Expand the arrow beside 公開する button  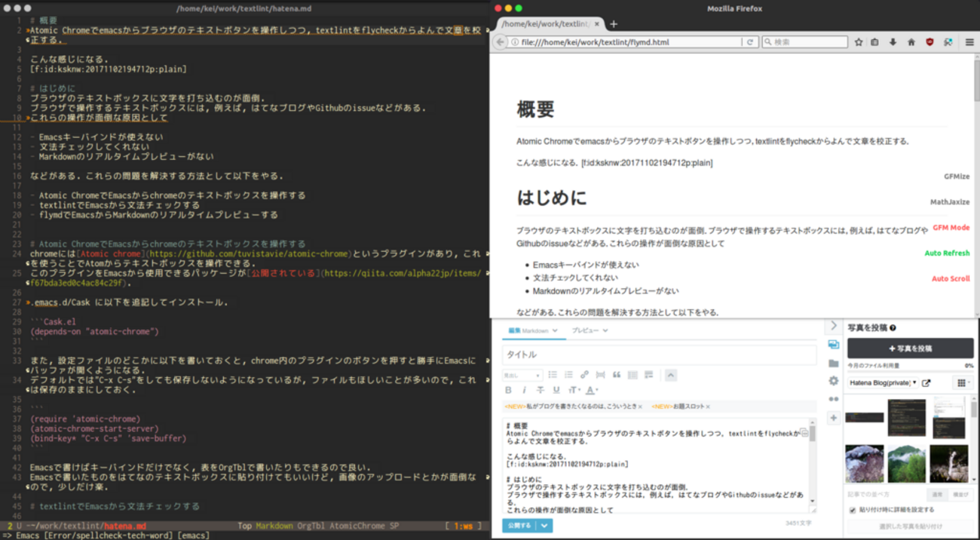pyautogui.click(x=544, y=525)
